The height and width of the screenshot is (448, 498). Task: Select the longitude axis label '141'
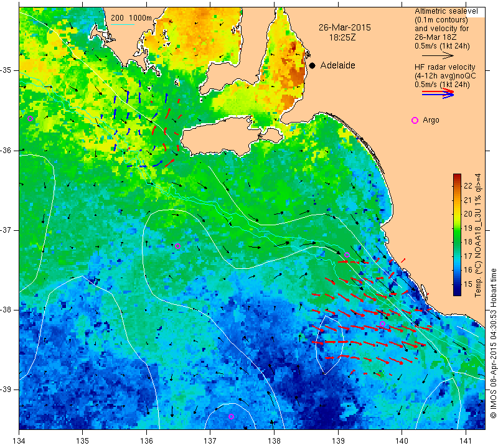466,441
